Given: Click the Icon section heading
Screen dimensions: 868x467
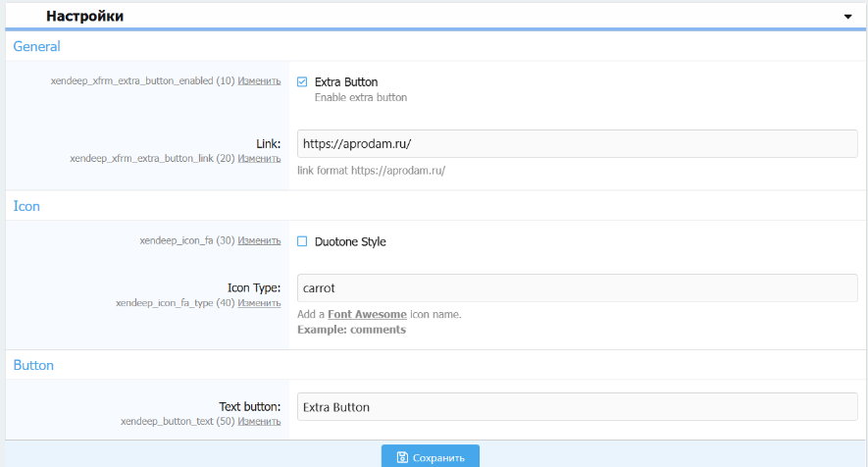Looking at the screenshot, I should [x=26, y=206].
